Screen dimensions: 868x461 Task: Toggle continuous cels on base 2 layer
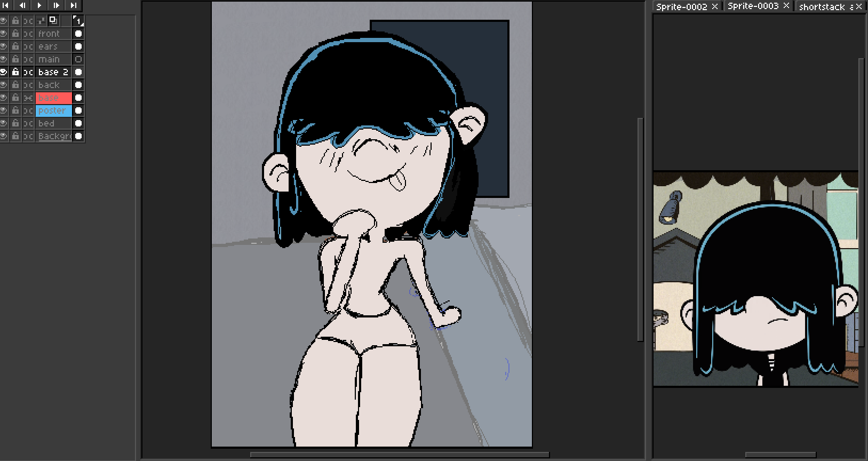(28, 72)
